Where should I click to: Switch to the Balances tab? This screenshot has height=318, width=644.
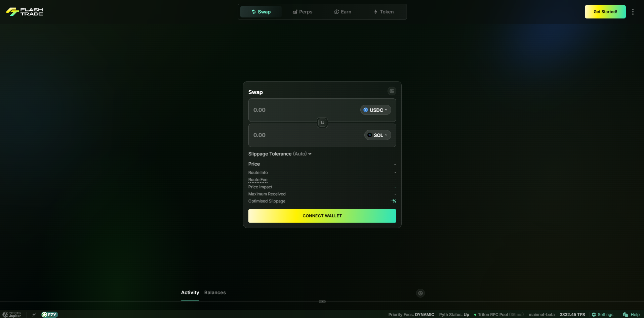215,292
